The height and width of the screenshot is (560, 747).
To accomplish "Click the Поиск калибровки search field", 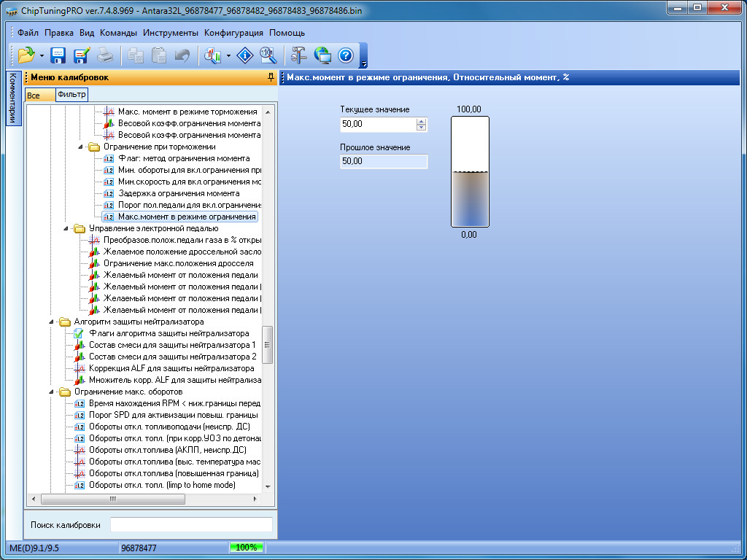I will [191, 525].
